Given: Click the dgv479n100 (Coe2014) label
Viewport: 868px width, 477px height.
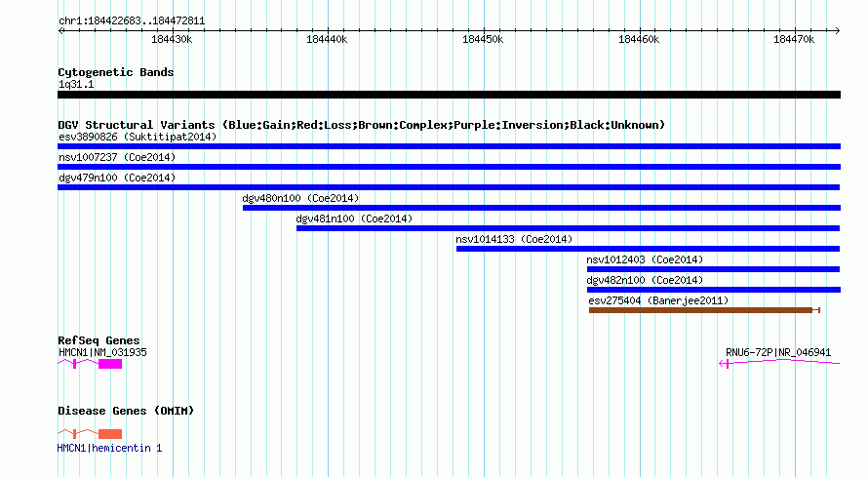Looking at the screenshot, I should click(117, 178).
